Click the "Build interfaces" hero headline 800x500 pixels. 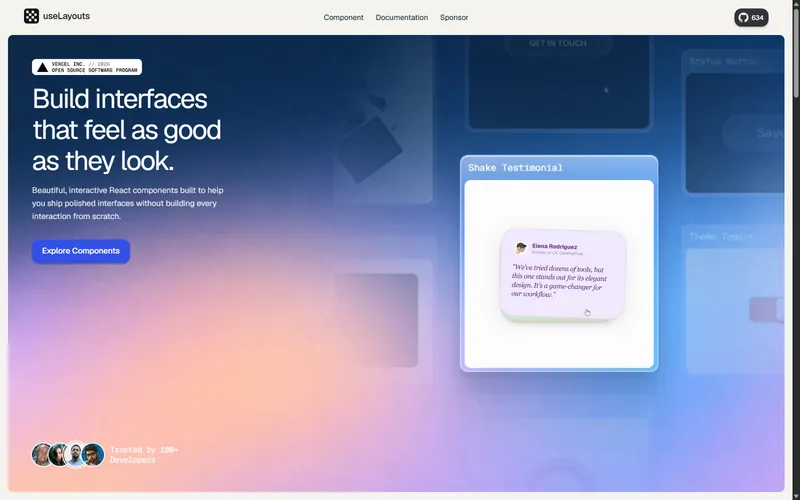click(x=127, y=130)
